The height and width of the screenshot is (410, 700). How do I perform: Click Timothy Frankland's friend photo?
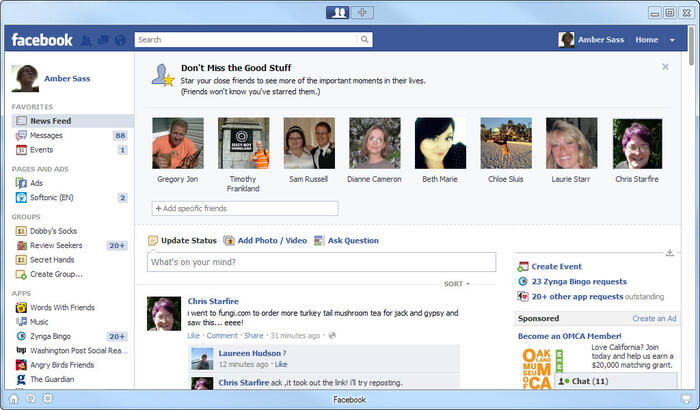[x=243, y=143]
